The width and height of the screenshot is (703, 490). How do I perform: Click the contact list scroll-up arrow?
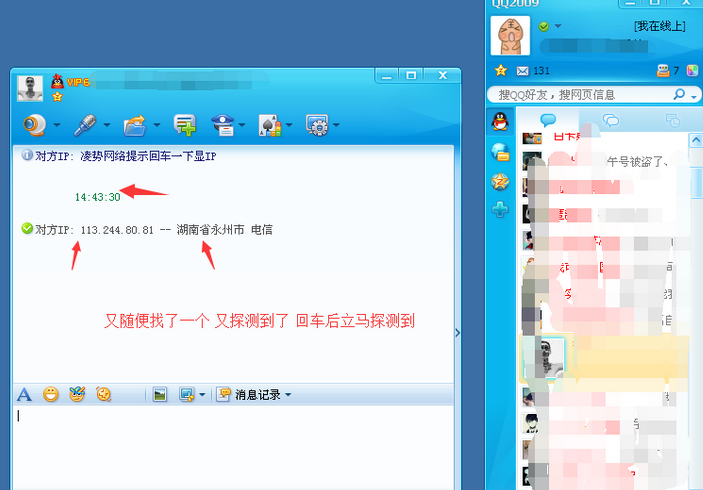click(x=696, y=141)
